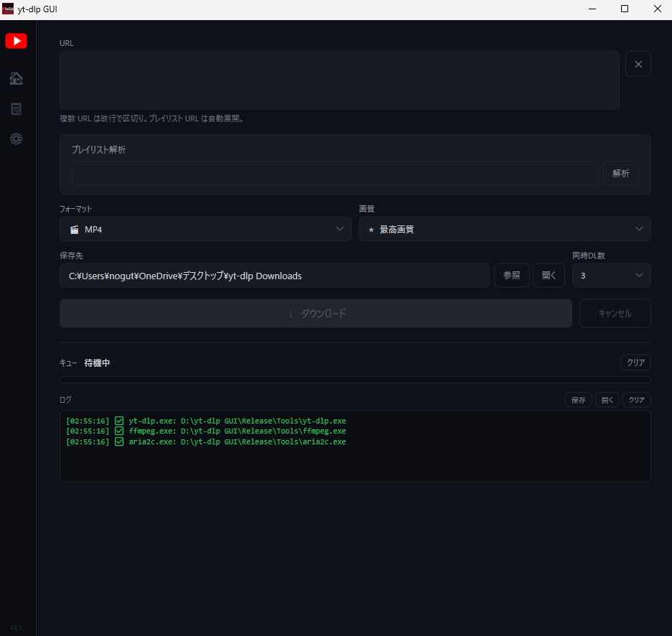Clear the URL field using the X icon
The width and height of the screenshot is (672, 636).
click(638, 63)
